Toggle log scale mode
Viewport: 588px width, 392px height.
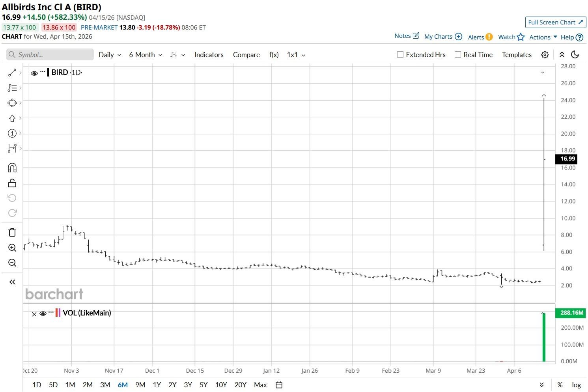pos(577,385)
